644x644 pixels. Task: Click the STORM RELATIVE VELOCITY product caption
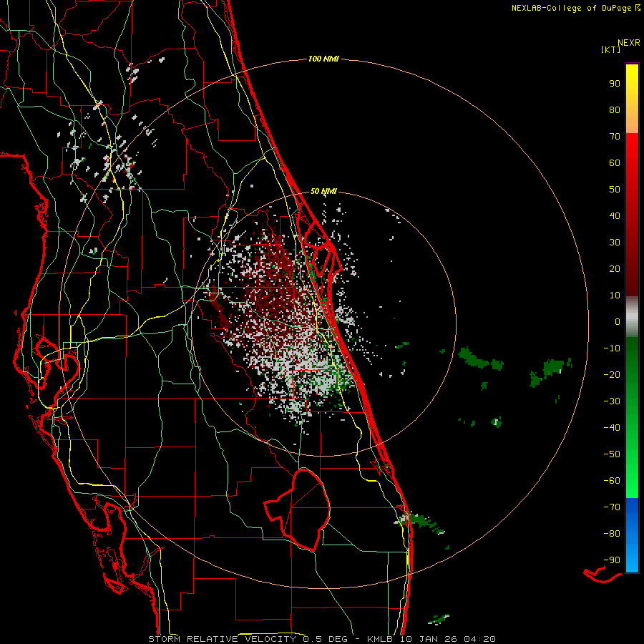click(x=222, y=639)
